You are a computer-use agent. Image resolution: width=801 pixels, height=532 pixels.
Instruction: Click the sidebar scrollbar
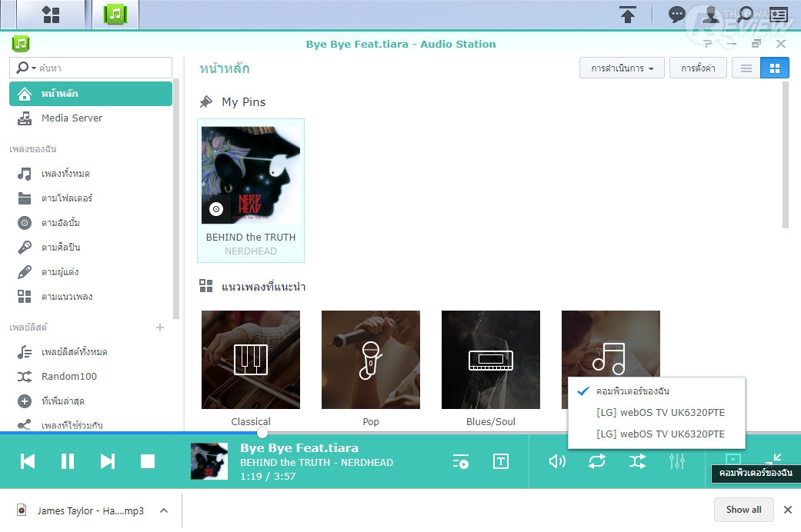coord(176,198)
